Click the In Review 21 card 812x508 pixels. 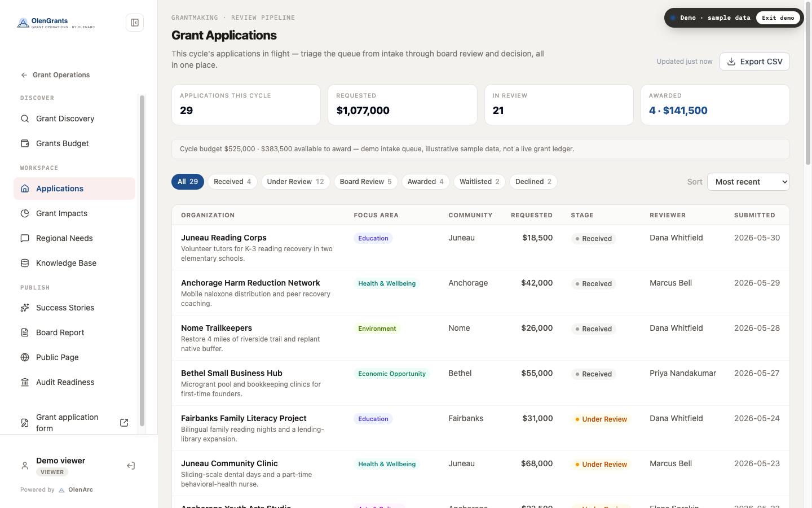[559, 105]
